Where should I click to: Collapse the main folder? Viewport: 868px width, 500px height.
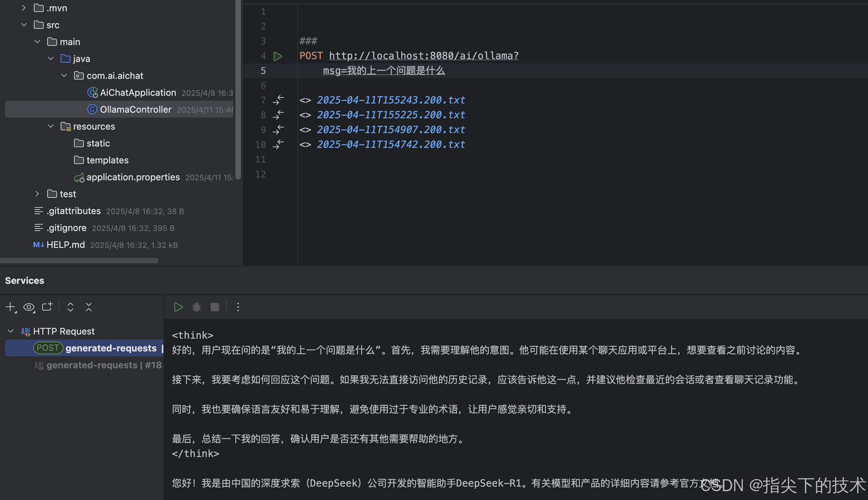pos(37,42)
